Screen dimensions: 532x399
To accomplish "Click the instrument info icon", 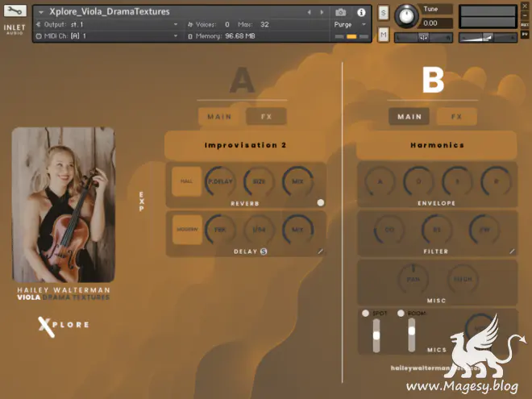I will pos(360,13).
